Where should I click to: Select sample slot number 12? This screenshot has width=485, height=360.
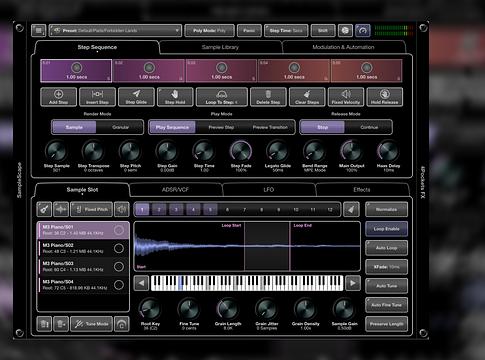[x=330, y=210]
